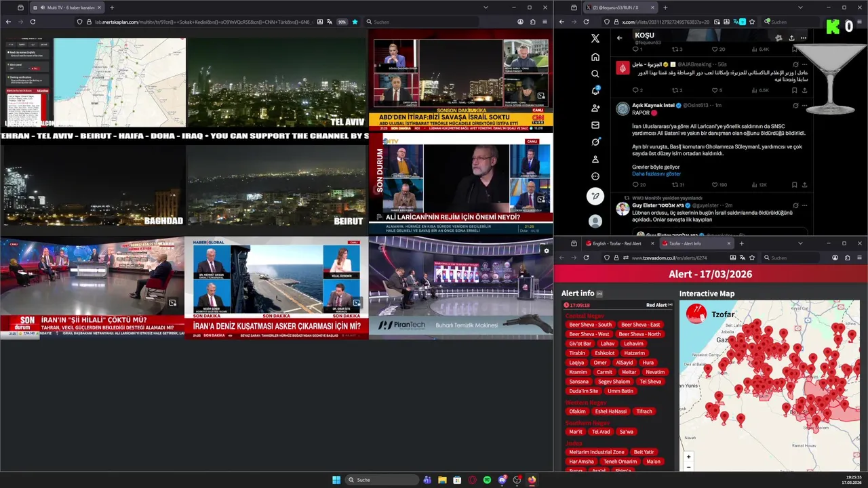Open File Explorer from the taskbar
The width and height of the screenshot is (868, 488).
(x=442, y=480)
